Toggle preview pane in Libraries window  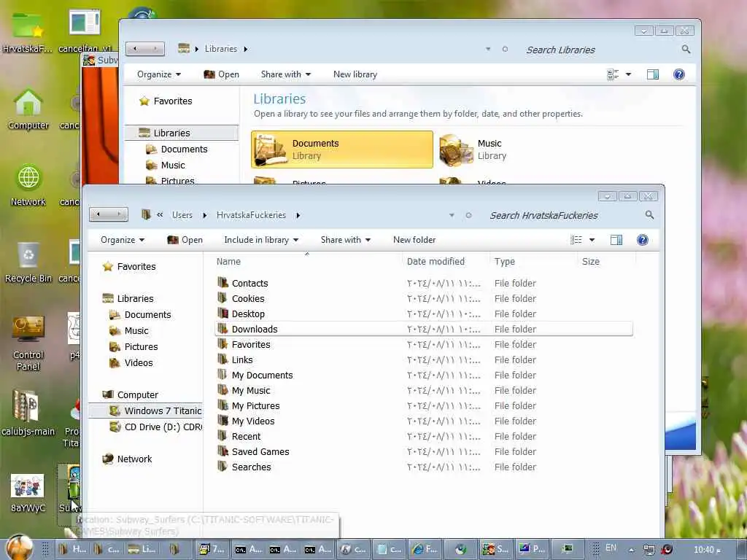tap(653, 74)
